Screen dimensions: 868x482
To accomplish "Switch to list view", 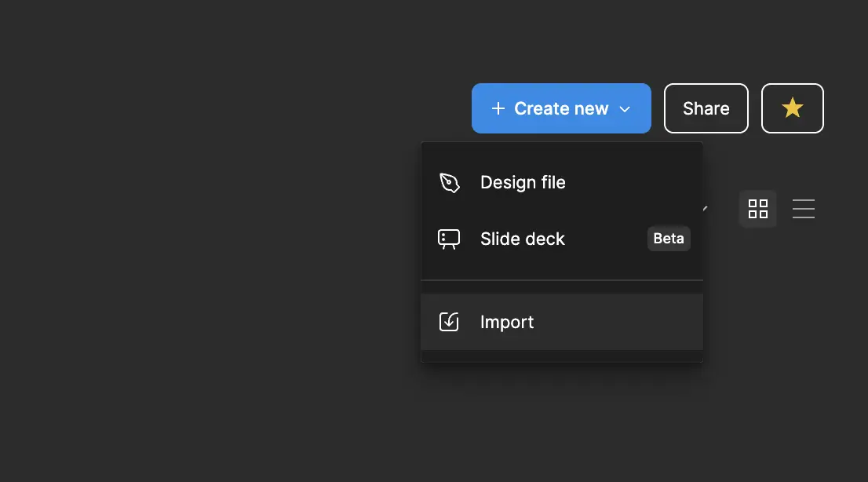I will pyautogui.click(x=803, y=209).
